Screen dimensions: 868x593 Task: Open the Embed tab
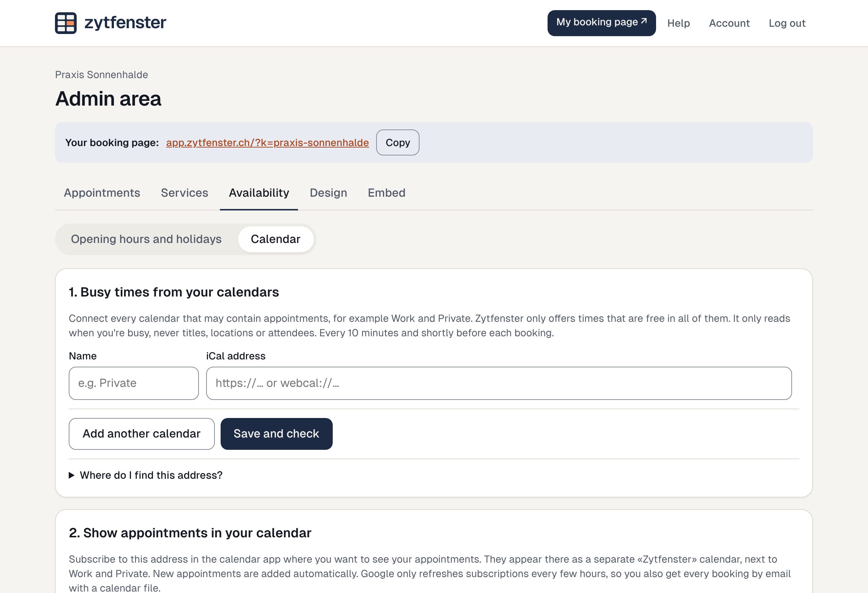[387, 193]
